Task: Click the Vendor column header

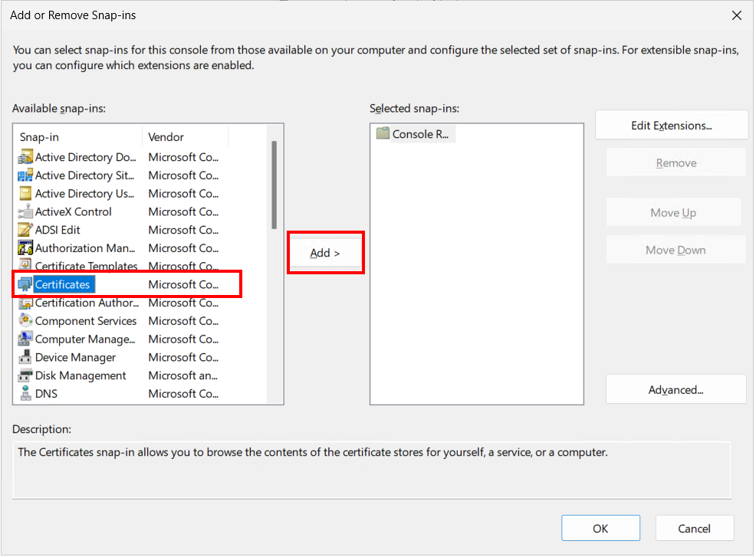Action: [x=186, y=137]
